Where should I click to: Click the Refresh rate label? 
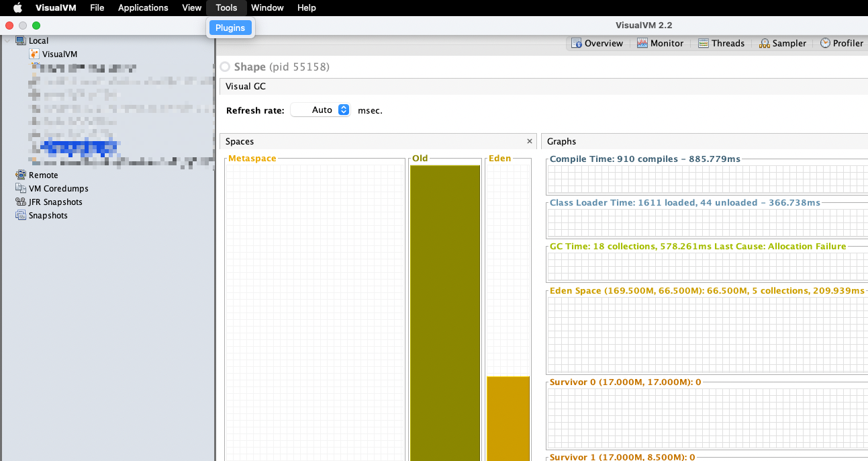tap(255, 110)
